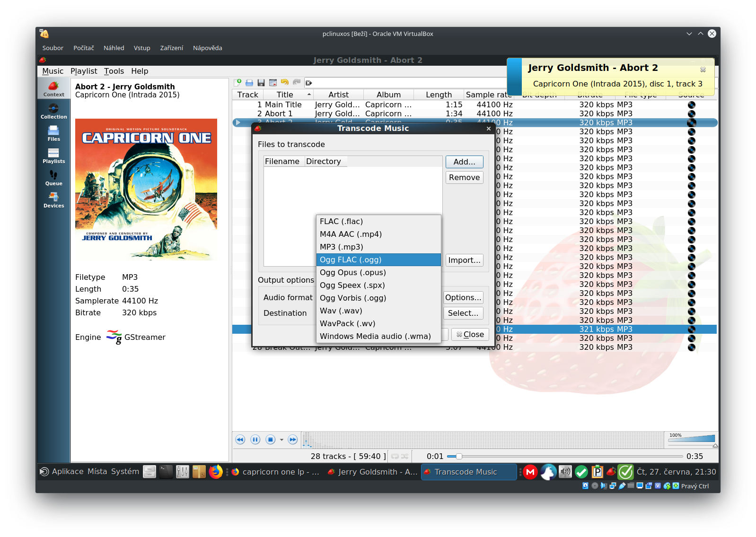This screenshot has width=756, height=537.
Task: Click the new playlist toolbar icon
Action: (238, 83)
